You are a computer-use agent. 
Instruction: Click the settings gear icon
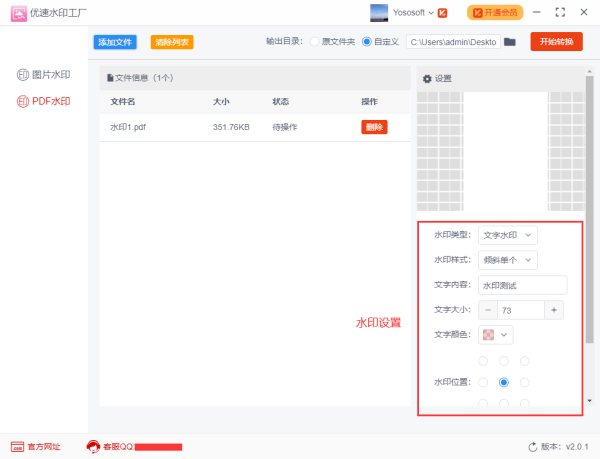coord(427,78)
